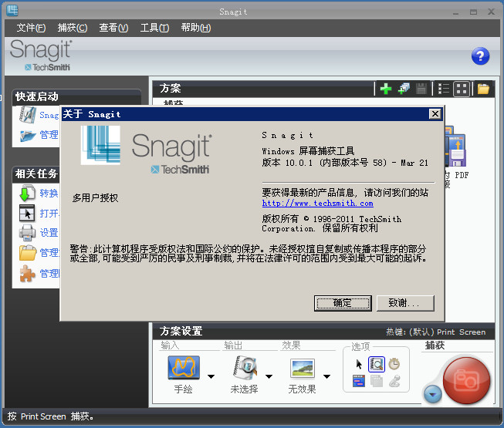Open capture mode blue dropdown button
The height and width of the screenshot is (428, 504).
(433, 394)
